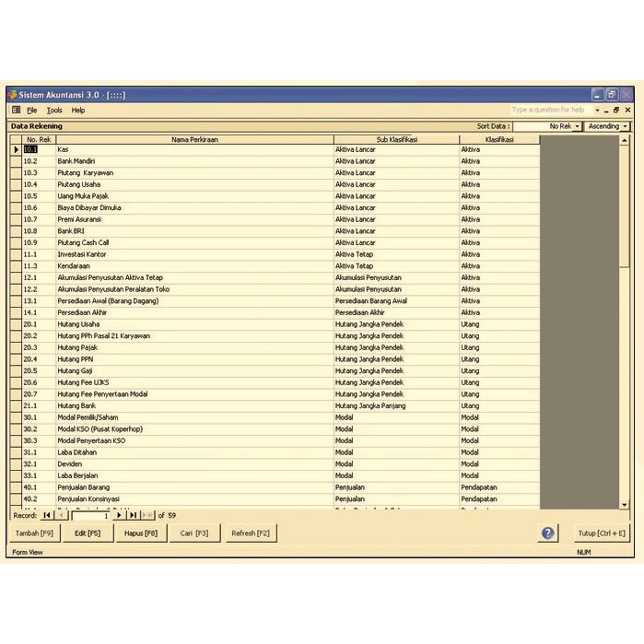
Task: Click the Edit [F5] button
Action: point(88,533)
